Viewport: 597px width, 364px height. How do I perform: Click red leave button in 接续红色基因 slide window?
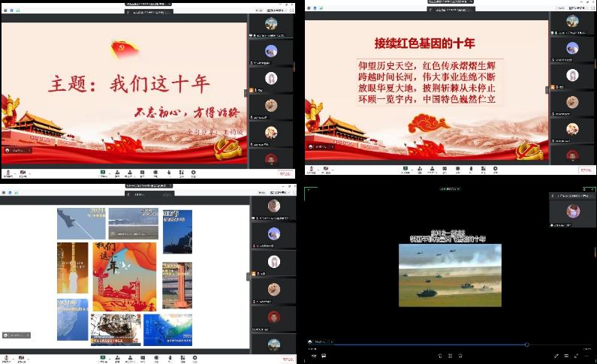pyautogui.click(x=585, y=170)
